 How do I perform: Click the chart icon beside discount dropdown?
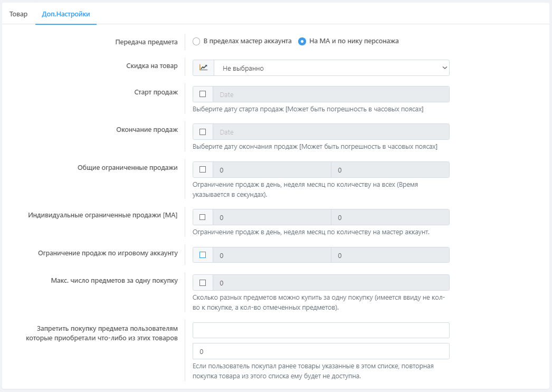[203, 68]
